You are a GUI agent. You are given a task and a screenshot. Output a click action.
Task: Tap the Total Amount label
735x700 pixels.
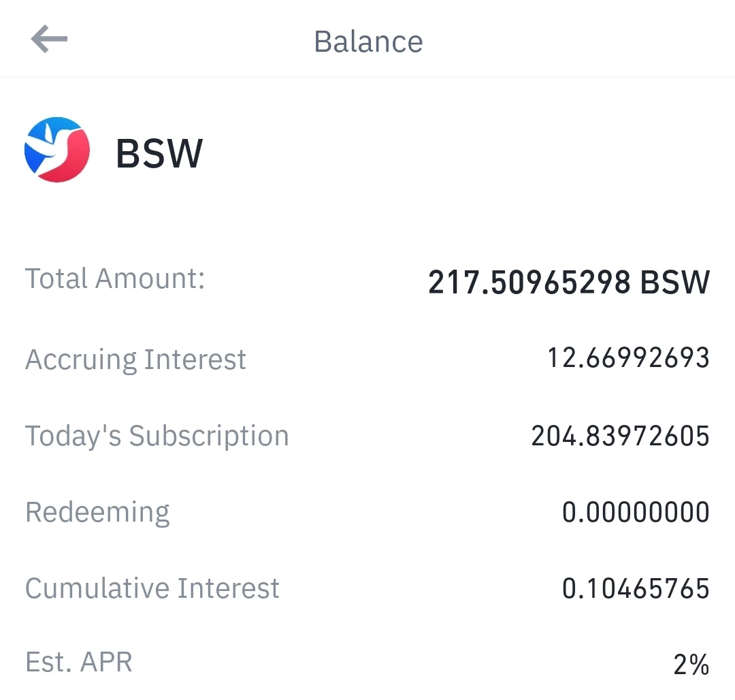coord(115,279)
